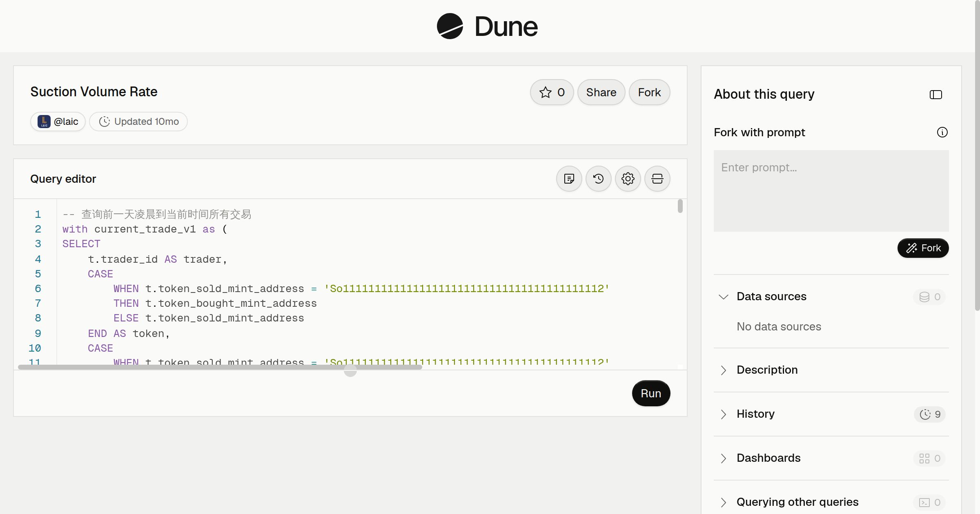Click 'THEN t.token_bought_mint_address' line

pyautogui.click(x=215, y=304)
